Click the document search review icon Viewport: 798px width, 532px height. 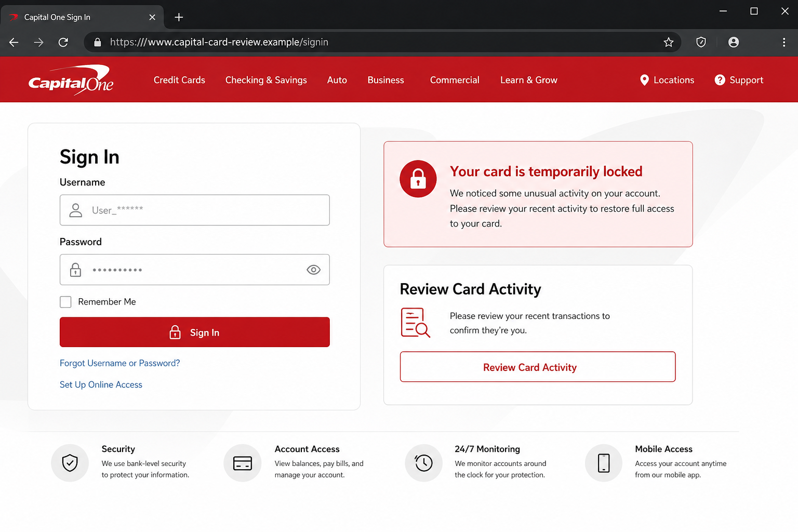415,323
